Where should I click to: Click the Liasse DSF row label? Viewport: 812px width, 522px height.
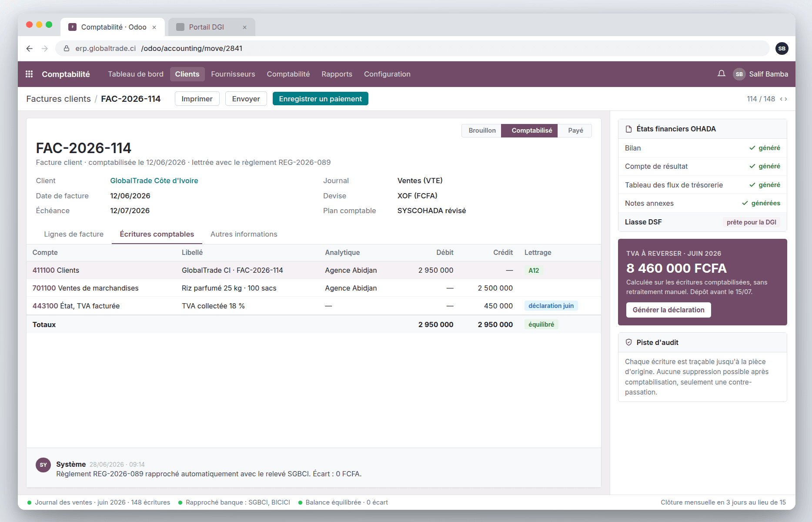coord(643,222)
